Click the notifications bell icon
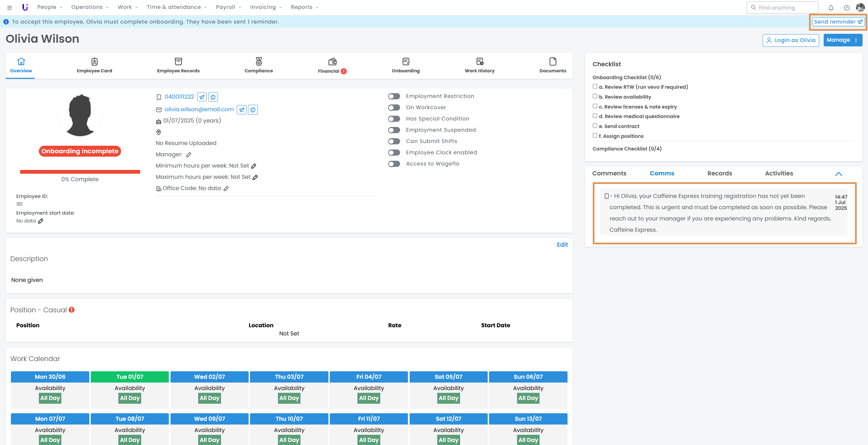The image size is (868, 445). click(831, 8)
